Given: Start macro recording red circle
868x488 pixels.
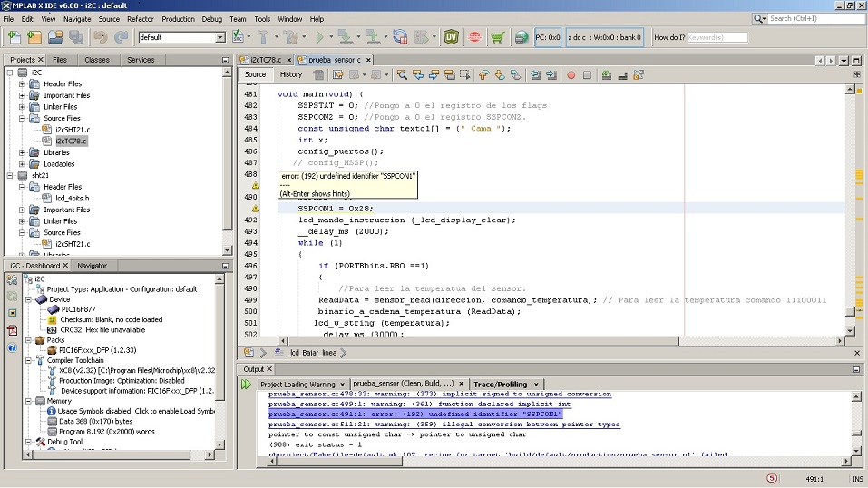Looking at the screenshot, I should pos(571,74).
